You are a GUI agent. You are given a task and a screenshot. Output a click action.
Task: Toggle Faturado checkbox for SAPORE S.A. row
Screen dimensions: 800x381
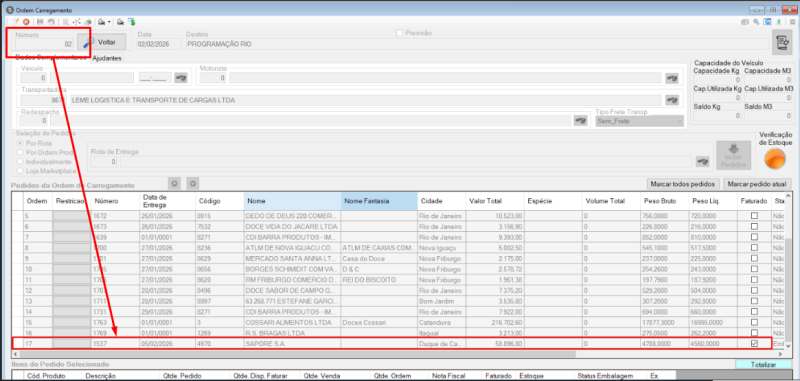point(754,343)
